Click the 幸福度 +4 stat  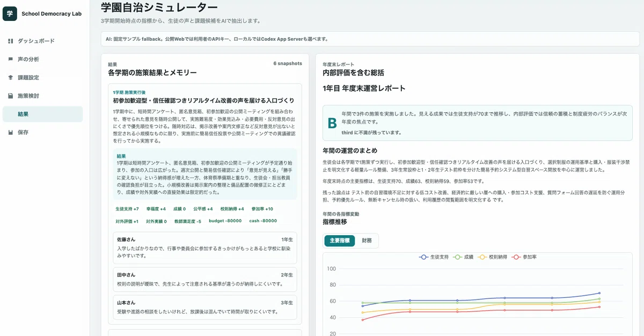pyautogui.click(x=156, y=209)
